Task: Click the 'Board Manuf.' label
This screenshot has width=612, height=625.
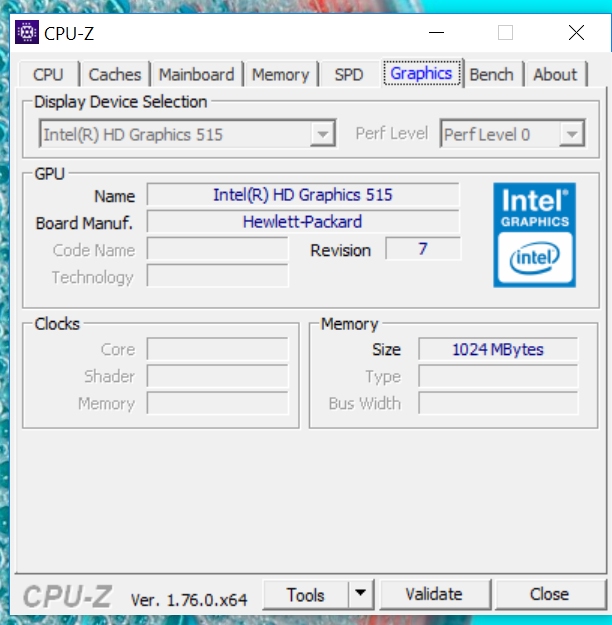Action: pyautogui.click(x=84, y=223)
